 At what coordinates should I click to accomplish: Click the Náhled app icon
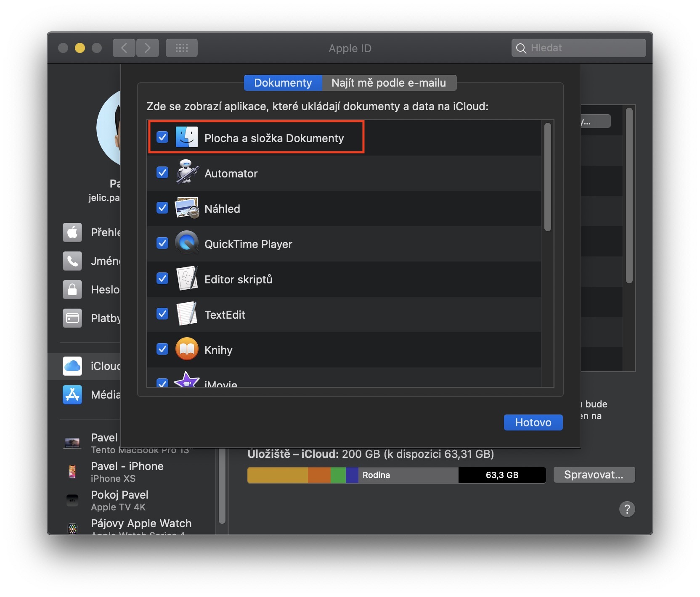click(x=187, y=208)
